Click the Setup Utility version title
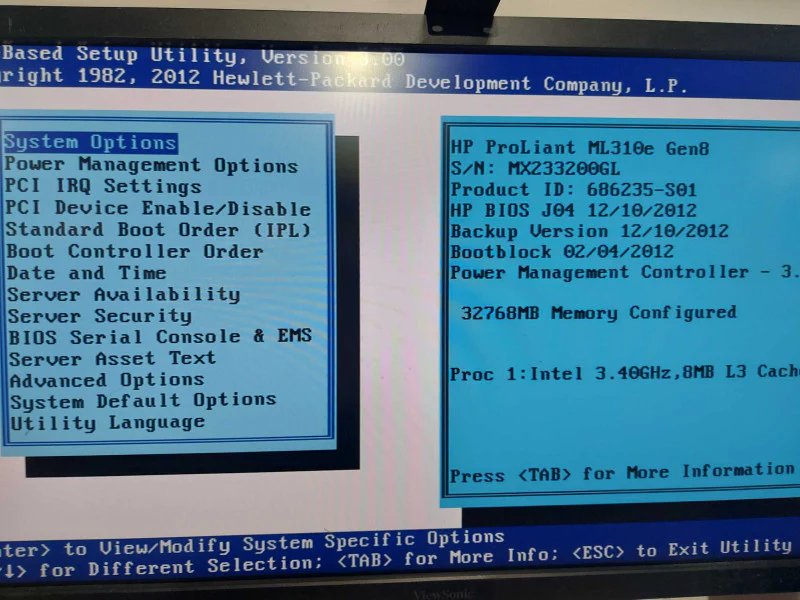Screen dimensions: 800x600 [203, 56]
